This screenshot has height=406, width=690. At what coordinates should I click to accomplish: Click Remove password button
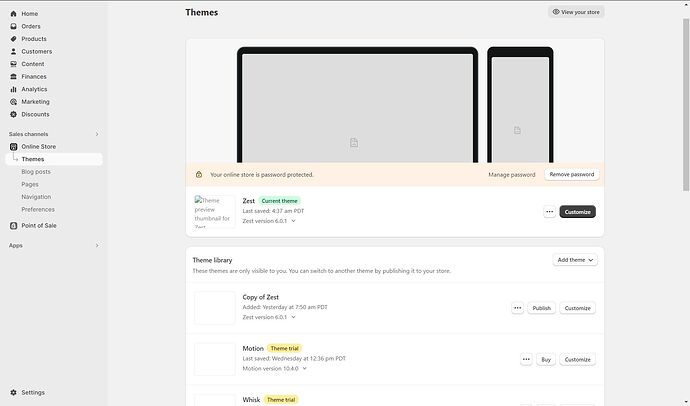(572, 174)
